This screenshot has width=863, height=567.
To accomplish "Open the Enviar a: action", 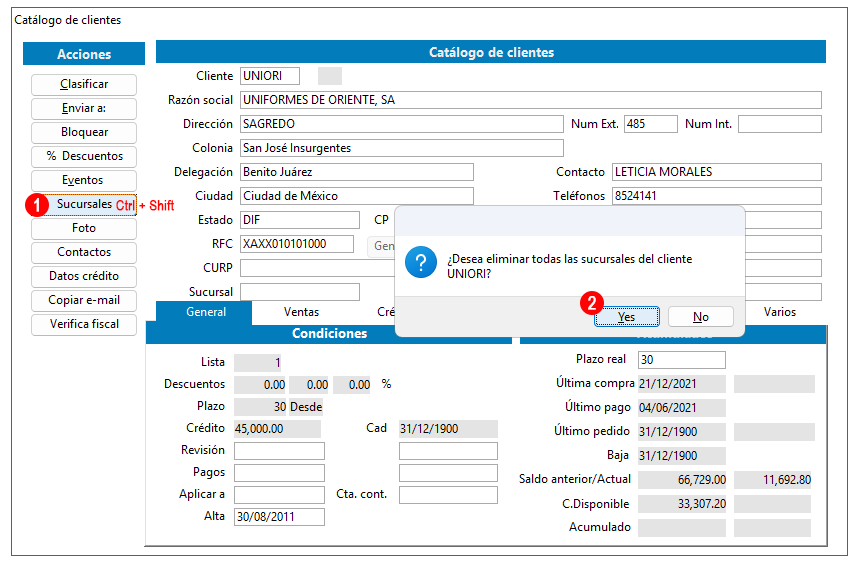I will [84, 108].
